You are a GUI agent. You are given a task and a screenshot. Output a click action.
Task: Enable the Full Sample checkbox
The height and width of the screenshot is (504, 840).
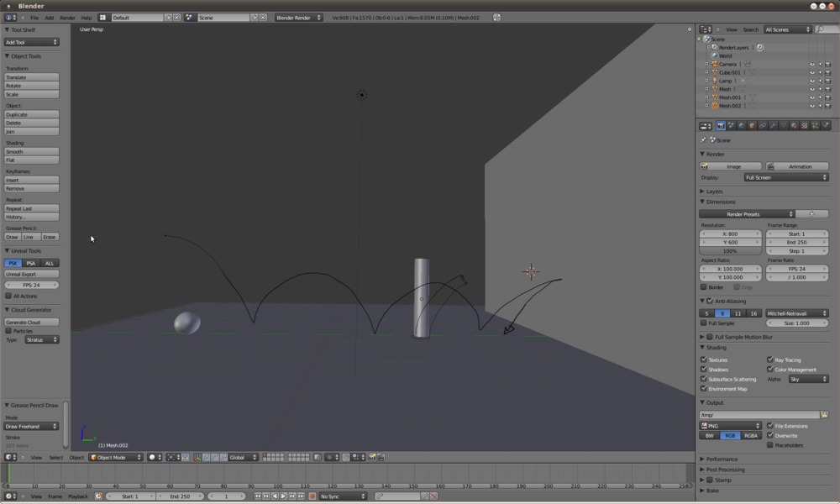(703, 323)
